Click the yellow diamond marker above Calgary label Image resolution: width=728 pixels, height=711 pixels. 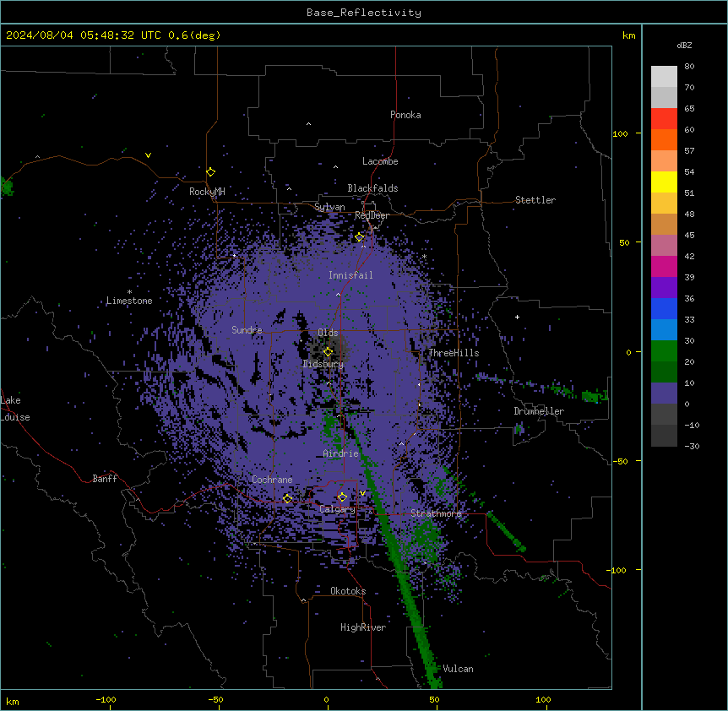[x=342, y=497]
